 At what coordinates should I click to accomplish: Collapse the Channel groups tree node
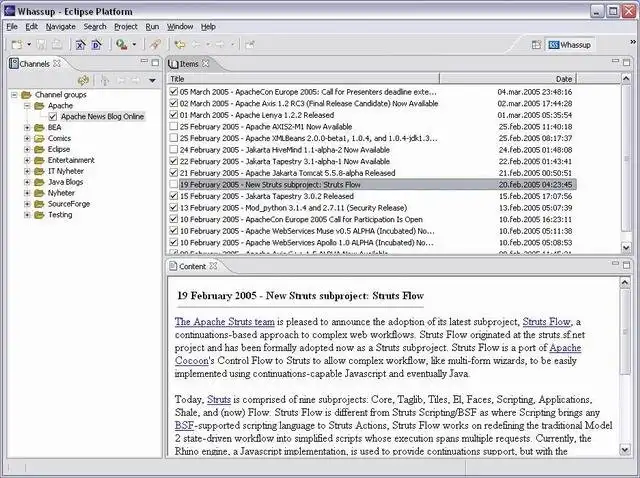tap(14, 95)
